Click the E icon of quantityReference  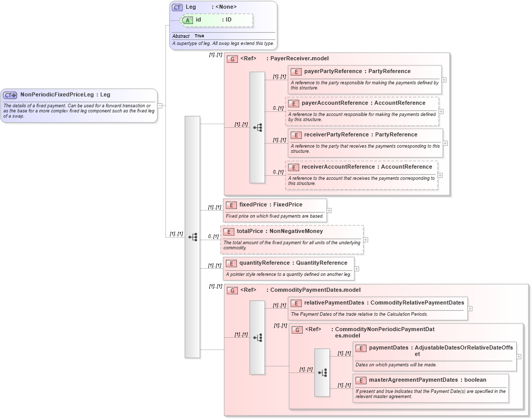[231, 263]
